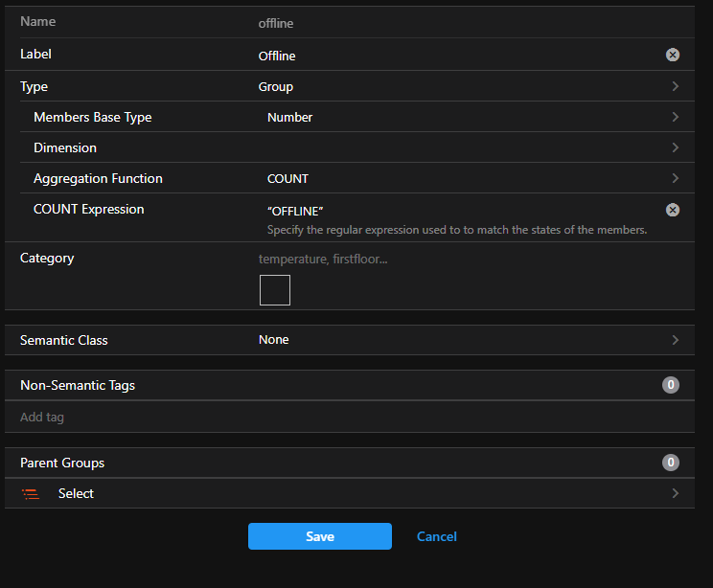
Task: Click the Cancel link
Action: click(x=437, y=536)
